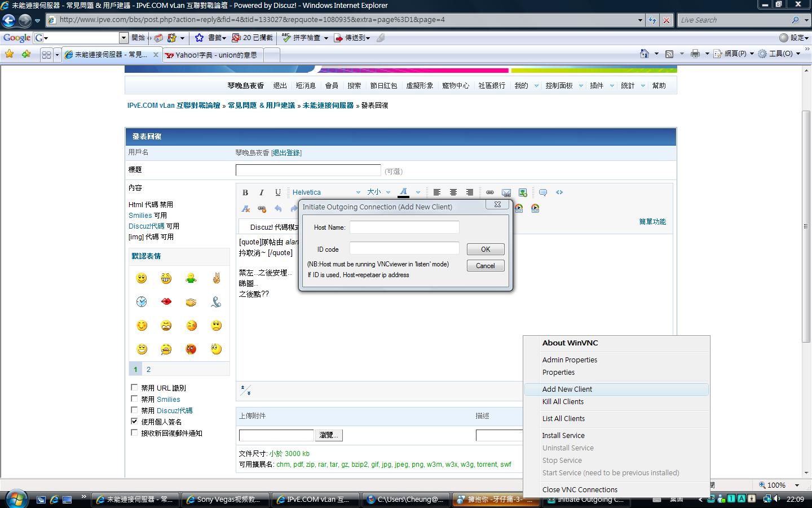812x508 pixels.
Task: Click the IE Back navigation button
Action: (8, 20)
